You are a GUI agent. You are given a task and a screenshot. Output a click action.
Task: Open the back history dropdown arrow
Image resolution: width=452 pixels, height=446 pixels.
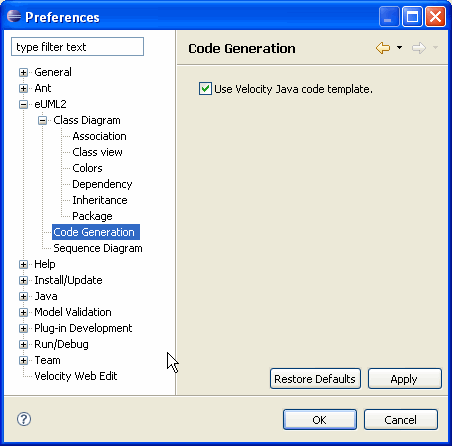(x=399, y=48)
